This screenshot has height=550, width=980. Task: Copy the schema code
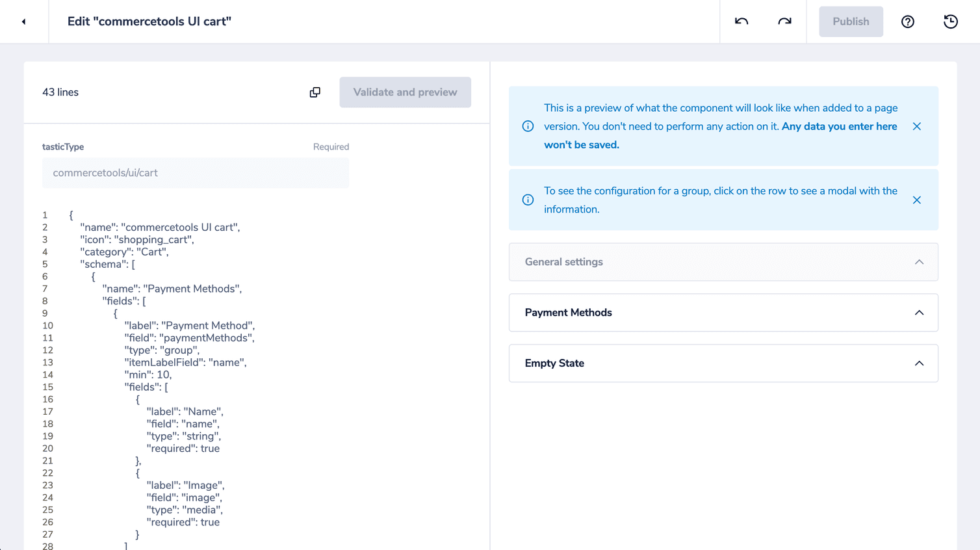tap(315, 92)
